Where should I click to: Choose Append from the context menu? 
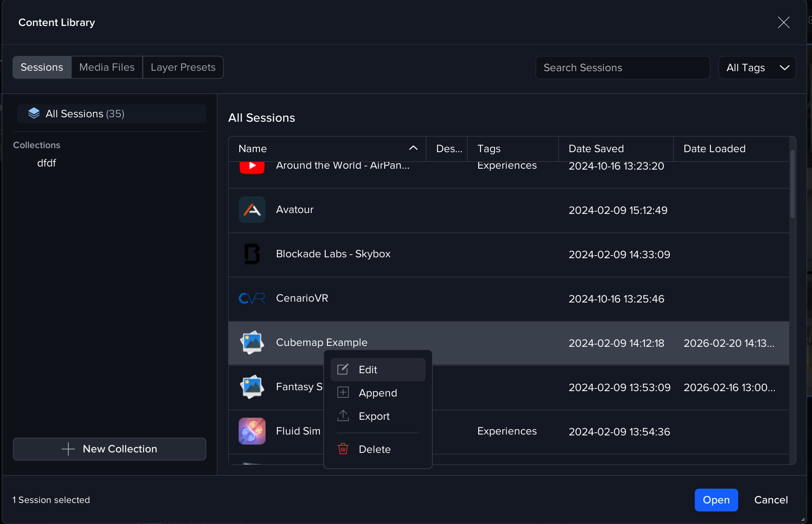click(x=378, y=393)
